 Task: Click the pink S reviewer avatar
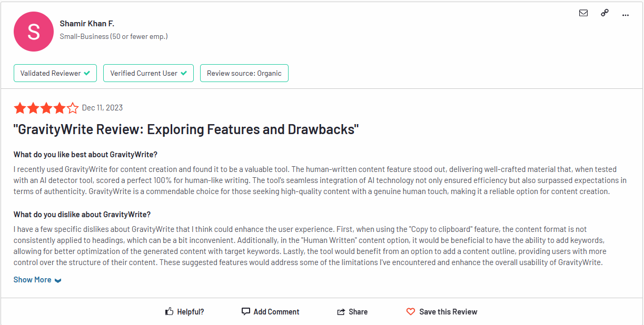[x=34, y=32]
